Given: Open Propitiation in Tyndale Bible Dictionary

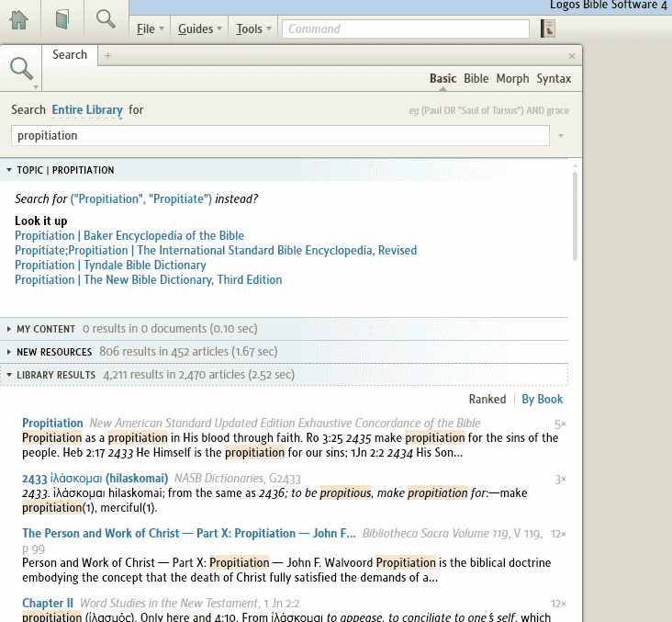Looking at the screenshot, I should (x=110, y=266).
